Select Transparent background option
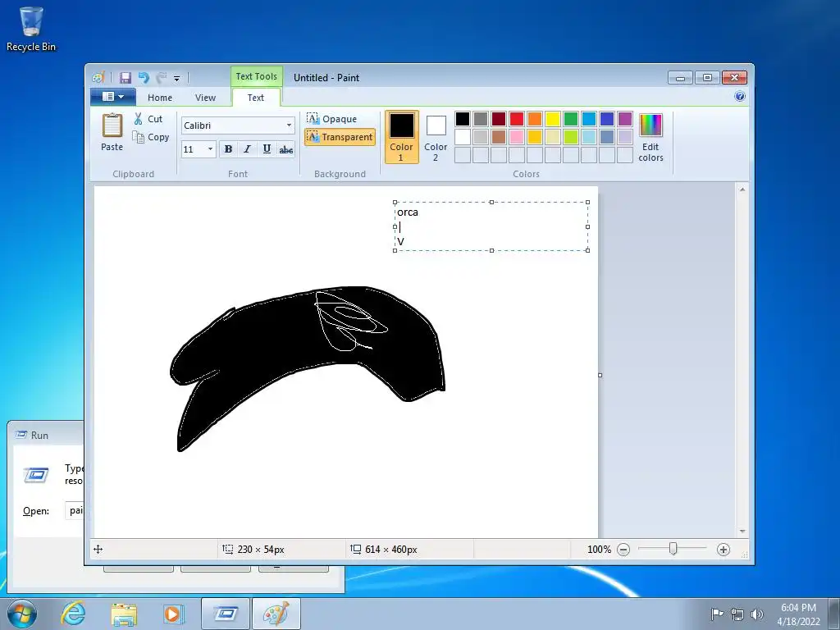 (x=340, y=137)
